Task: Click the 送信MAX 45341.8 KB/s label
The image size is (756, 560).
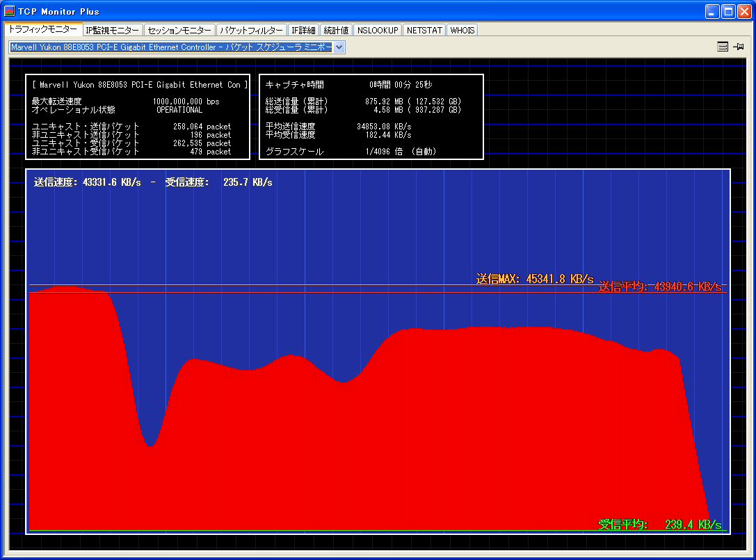Action: pos(534,279)
